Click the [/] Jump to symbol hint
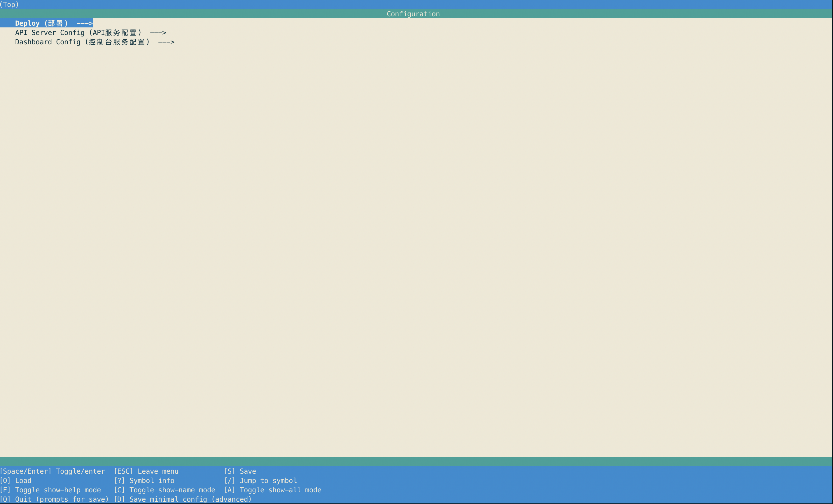Viewport: 833px width, 504px height. tap(260, 481)
